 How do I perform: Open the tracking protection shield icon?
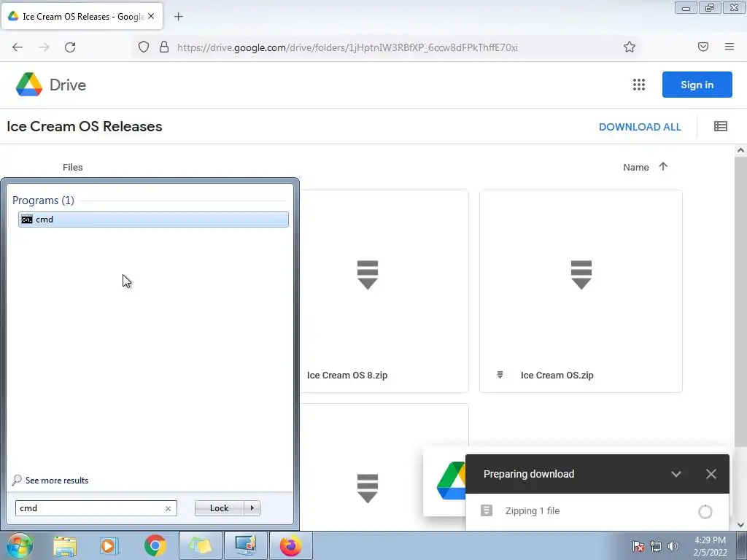(144, 47)
